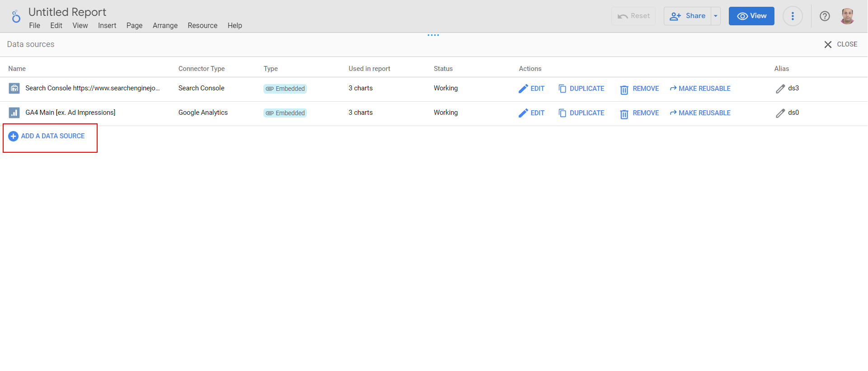Image resolution: width=868 pixels, height=371 pixels.
Task: Duplicate the GA4 Main data source
Action: click(582, 113)
